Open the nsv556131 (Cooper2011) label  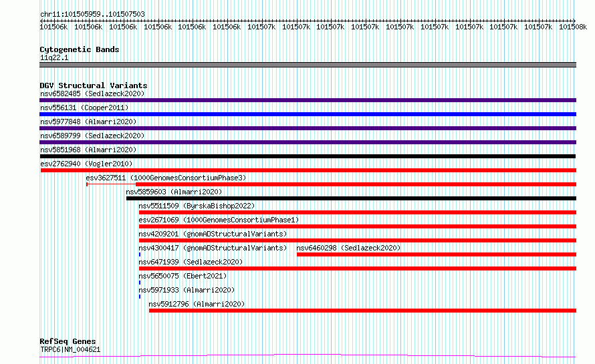pos(84,108)
